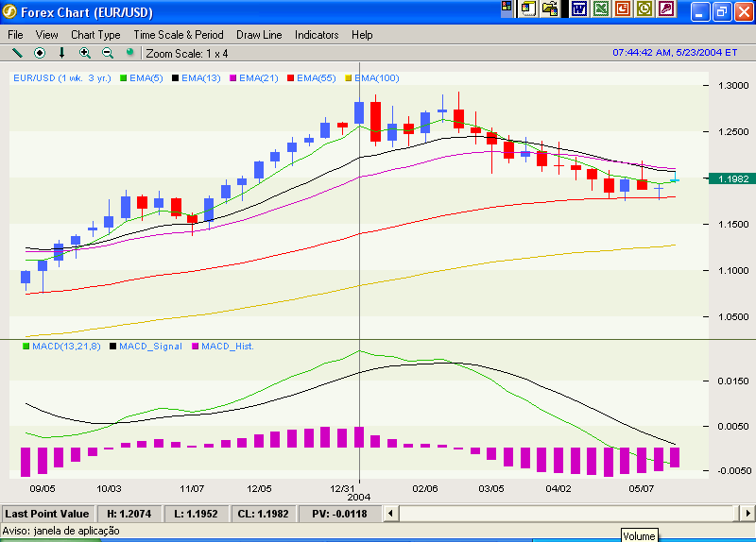
Task: Click the EMA(55) red legend swatch
Action: [292, 76]
